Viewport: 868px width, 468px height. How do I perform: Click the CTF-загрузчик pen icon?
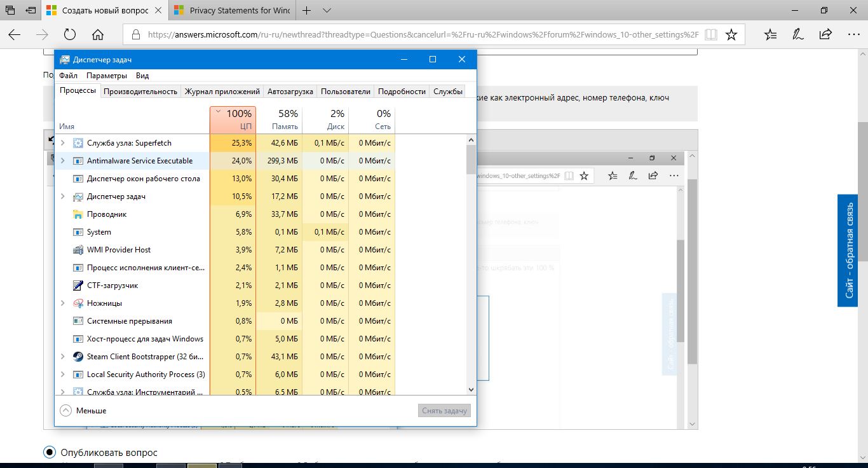pyautogui.click(x=78, y=286)
